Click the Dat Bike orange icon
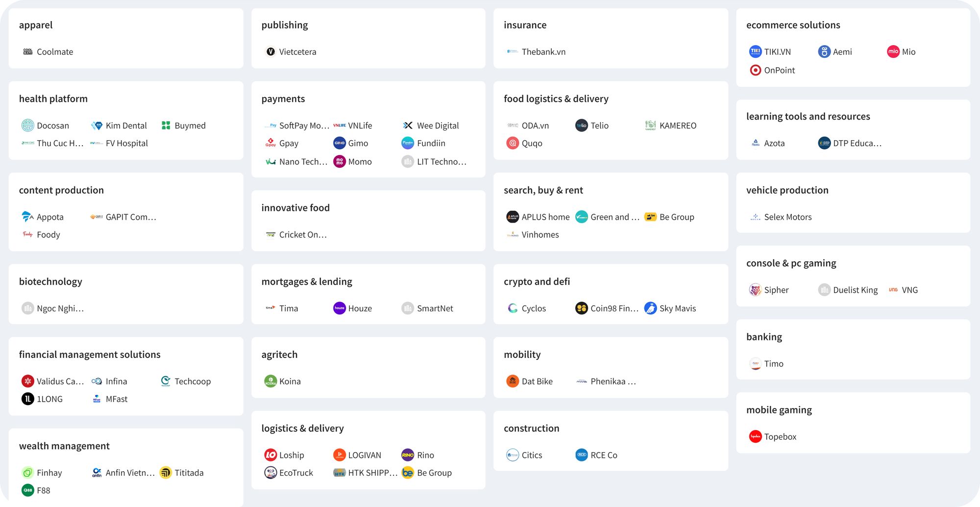 [x=513, y=381]
